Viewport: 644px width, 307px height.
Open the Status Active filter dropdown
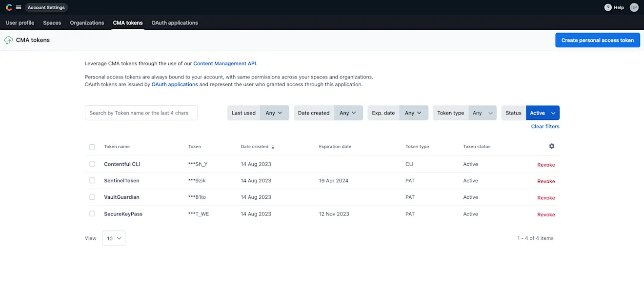(543, 113)
